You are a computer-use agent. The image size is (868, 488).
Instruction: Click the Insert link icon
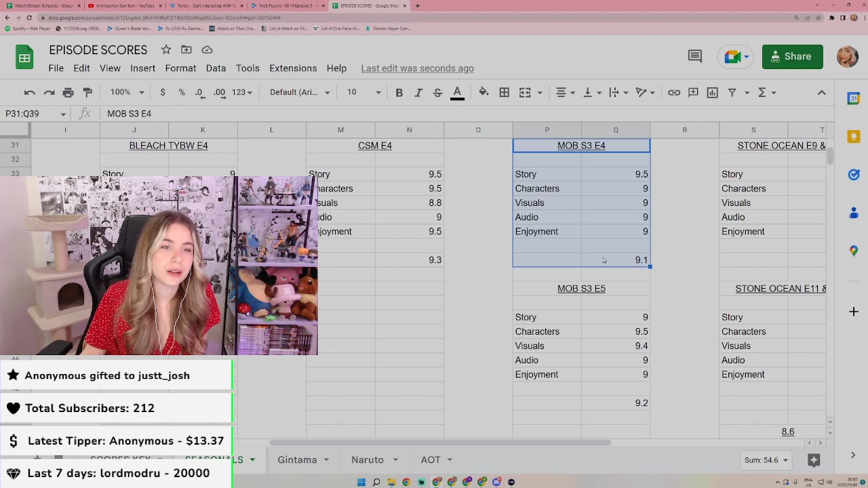tap(673, 92)
